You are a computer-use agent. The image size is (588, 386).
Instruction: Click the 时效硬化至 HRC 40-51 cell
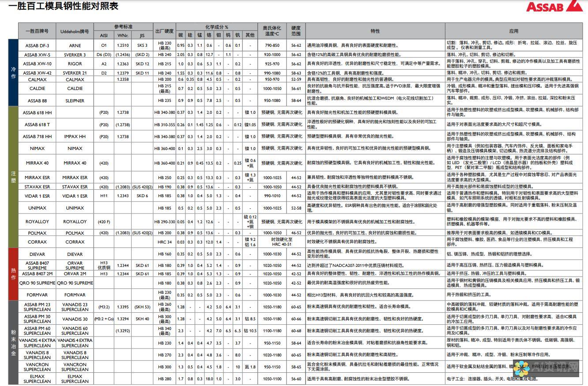(282, 242)
